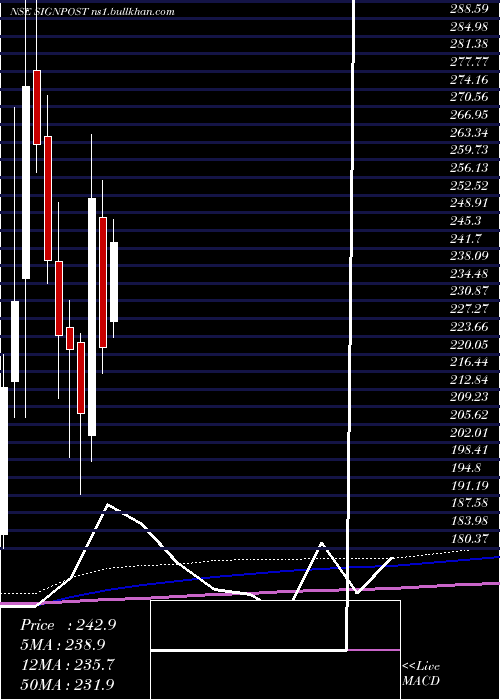
Task: Click the Price : 242.9 readout
Action: pyautogui.click(x=68, y=625)
